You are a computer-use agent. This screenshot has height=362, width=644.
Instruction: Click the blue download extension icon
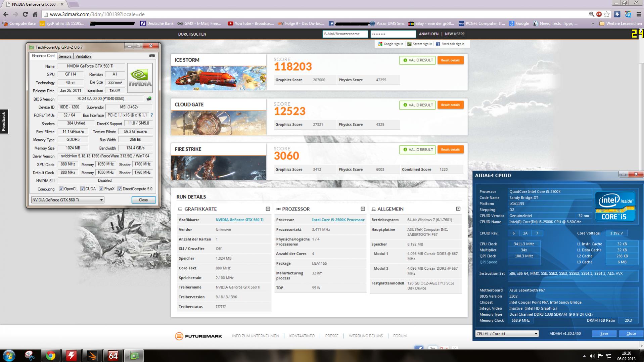click(617, 14)
